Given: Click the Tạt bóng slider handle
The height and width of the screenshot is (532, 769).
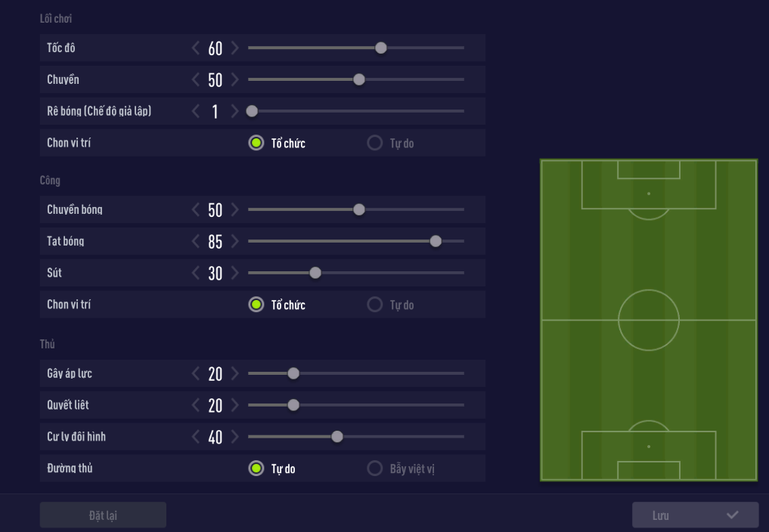Looking at the screenshot, I should click(x=436, y=242).
